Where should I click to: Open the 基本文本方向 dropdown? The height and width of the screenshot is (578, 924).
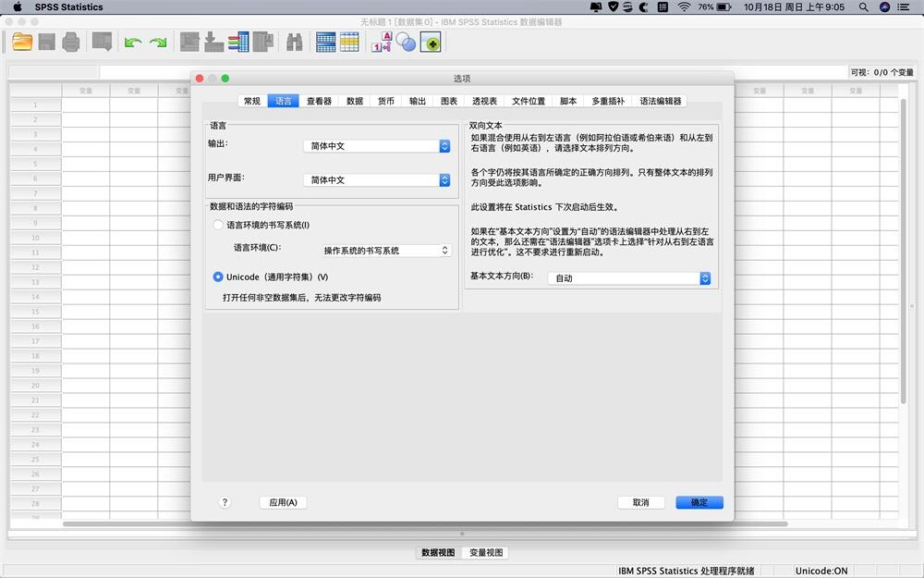[x=629, y=278]
